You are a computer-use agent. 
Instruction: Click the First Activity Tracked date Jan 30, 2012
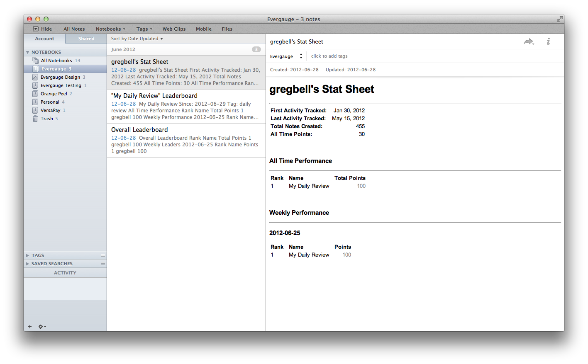(349, 111)
